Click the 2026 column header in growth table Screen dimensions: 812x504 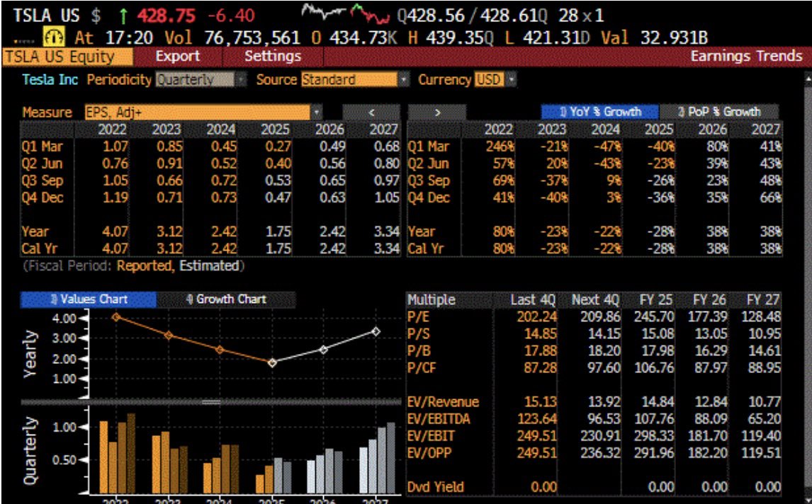(x=713, y=130)
